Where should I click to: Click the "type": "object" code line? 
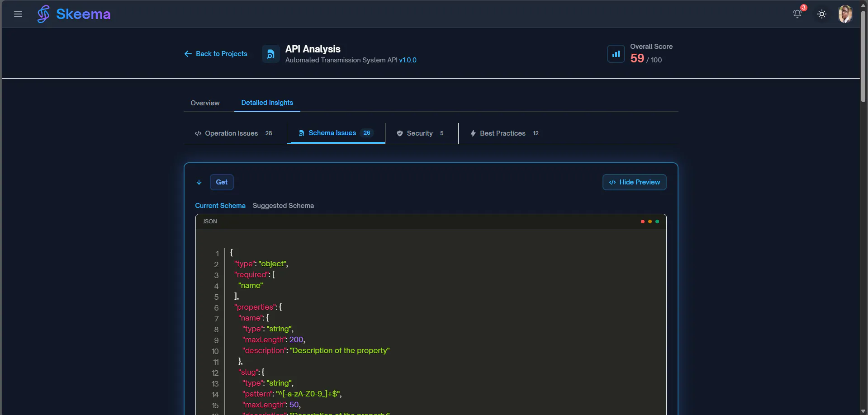click(x=261, y=264)
